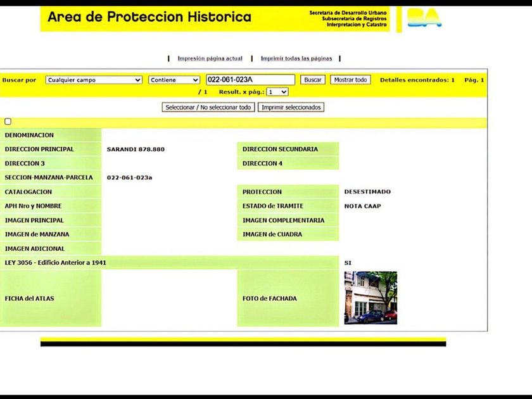Click the NOTA CAAP status value
Viewport: 532px width, 399px height.
[362, 206]
